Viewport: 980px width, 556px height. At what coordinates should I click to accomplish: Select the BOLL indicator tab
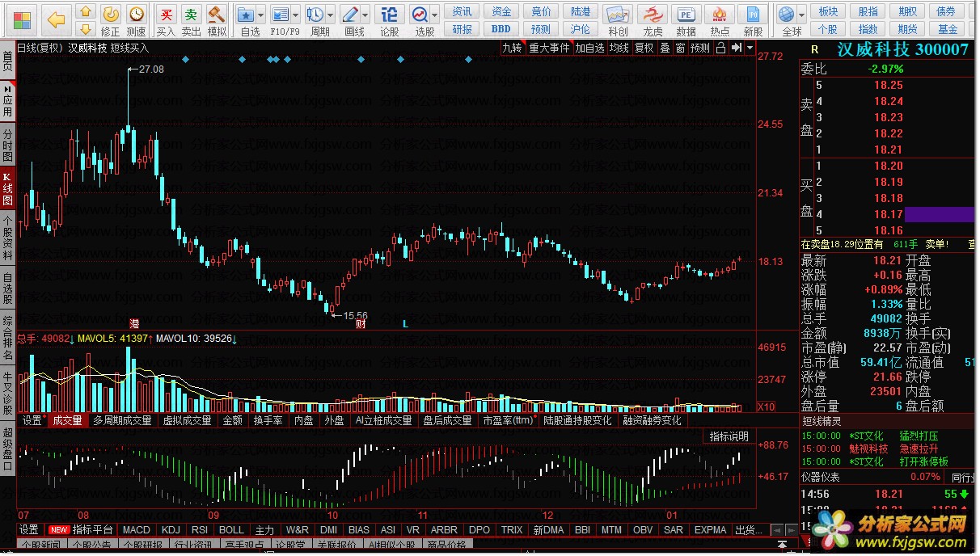(231, 530)
